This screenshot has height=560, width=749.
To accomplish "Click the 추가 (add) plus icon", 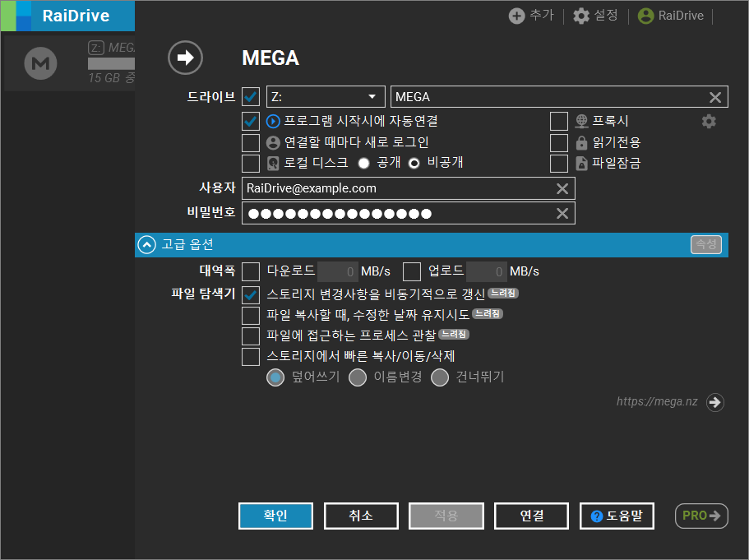I will click(516, 16).
